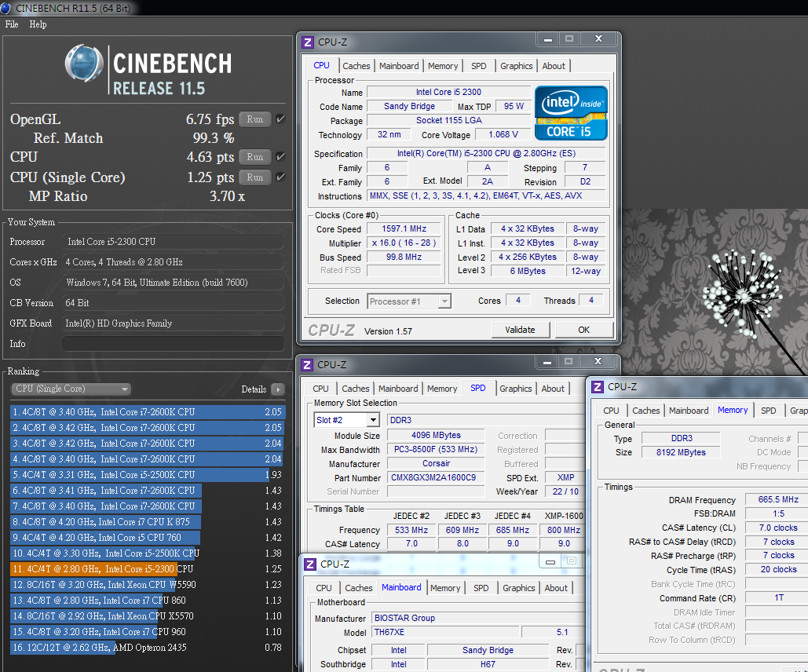Image resolution: width=808 pixels, height=672 pixels.
Task: Click the GFX Board field in Your System
Action: coord(173,323)
